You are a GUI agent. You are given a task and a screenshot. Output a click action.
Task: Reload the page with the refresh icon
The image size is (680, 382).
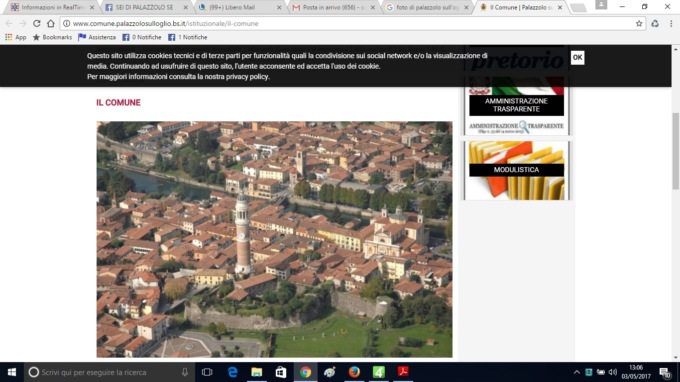tap(37, 23)
